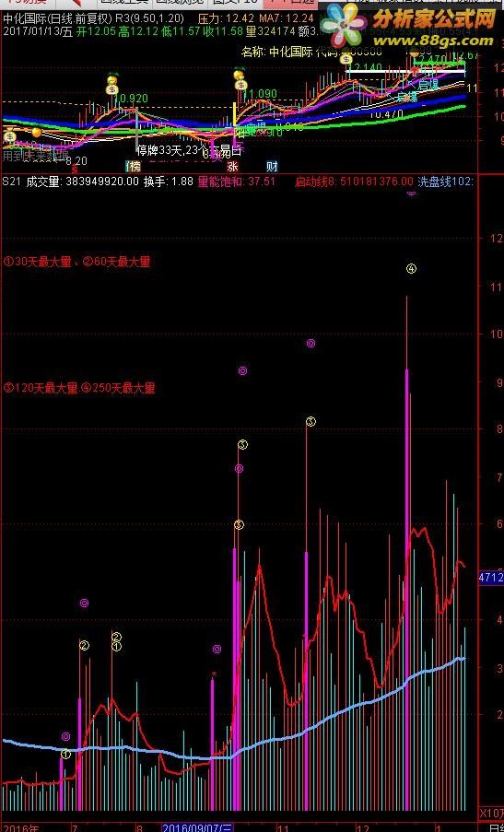This screenshot has width=504, height=832.
Task: Click the legend ①30天最大量、②60天最大量
Action: point(77,262)
